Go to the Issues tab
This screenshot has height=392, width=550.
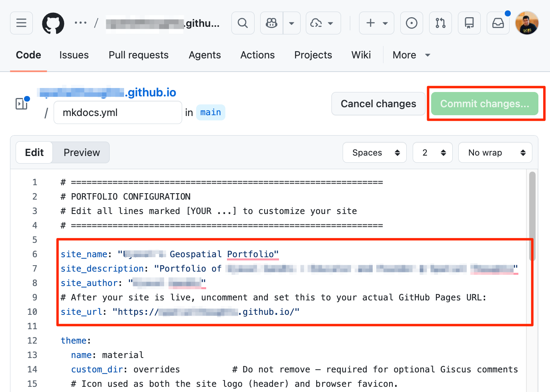pyautogui.click(x=74, y=55)
